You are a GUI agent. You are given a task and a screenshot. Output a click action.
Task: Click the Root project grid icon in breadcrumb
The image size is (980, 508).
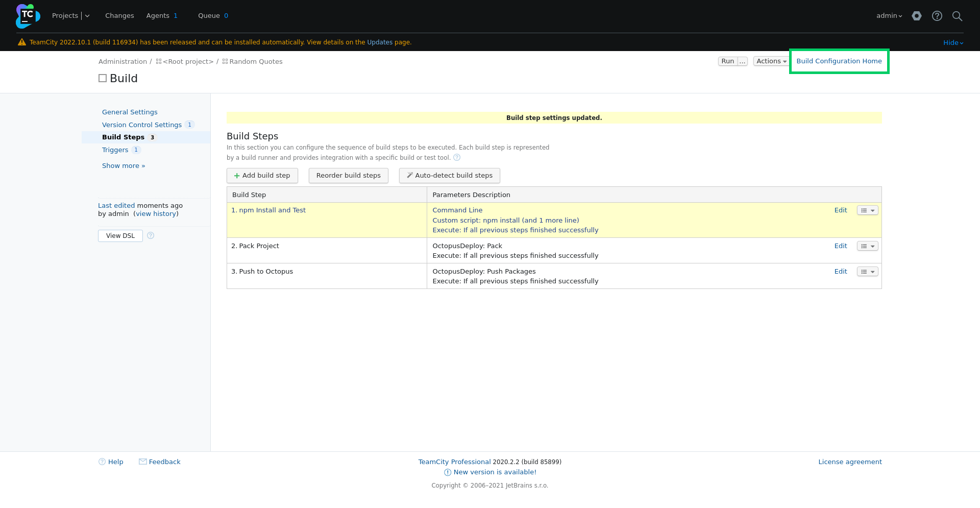159,61
